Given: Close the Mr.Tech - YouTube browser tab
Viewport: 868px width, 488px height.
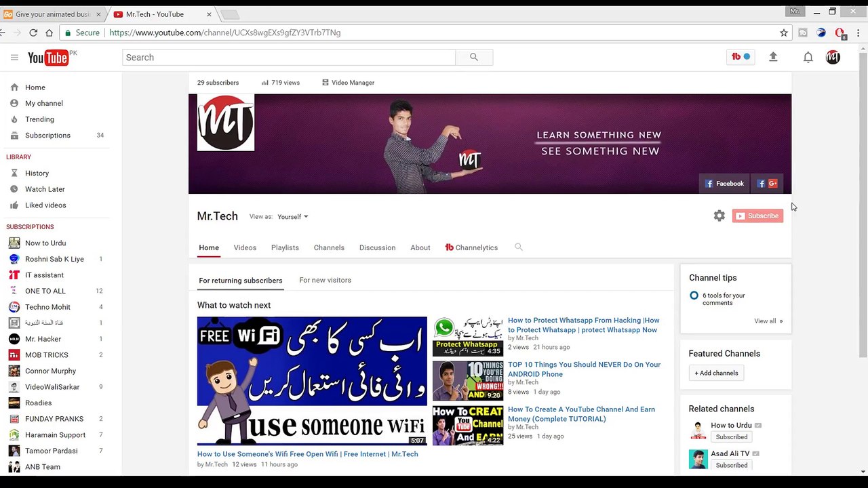Looking at the screenshot, I should (x=209, y=14).
